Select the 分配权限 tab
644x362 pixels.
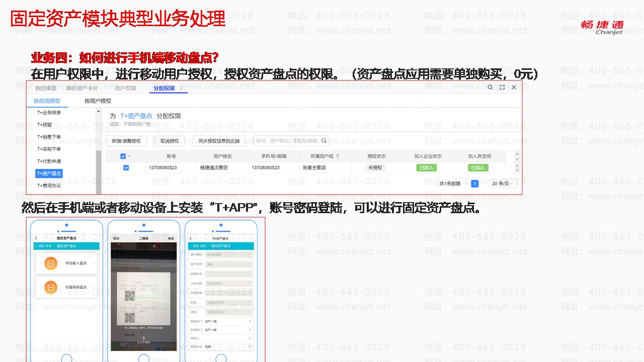(165, 88)
